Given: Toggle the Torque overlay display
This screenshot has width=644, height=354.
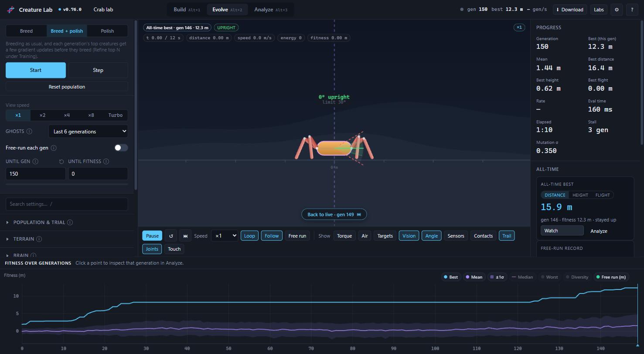Looking at the screenshot, I should pos(344,236).
